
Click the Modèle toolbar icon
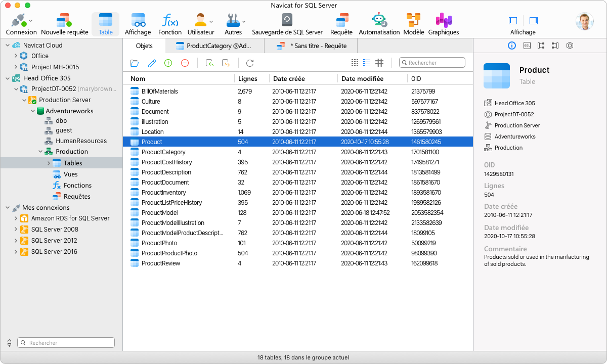414,21
